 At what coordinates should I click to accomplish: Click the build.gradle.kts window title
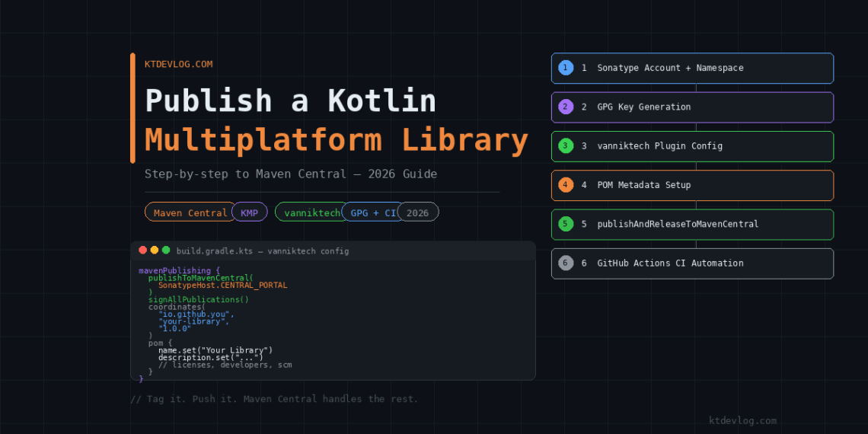[263, 251]
